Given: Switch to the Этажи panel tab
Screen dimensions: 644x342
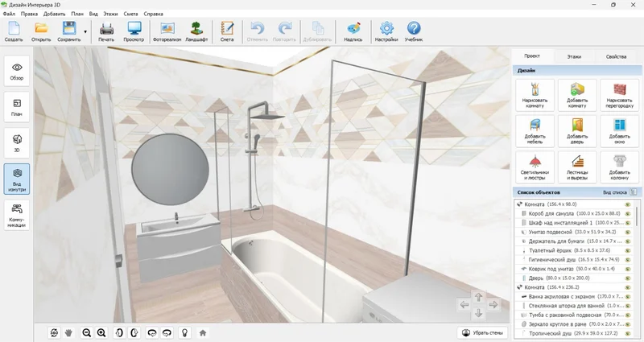Looking at the screenshot, I should point(574,56).
